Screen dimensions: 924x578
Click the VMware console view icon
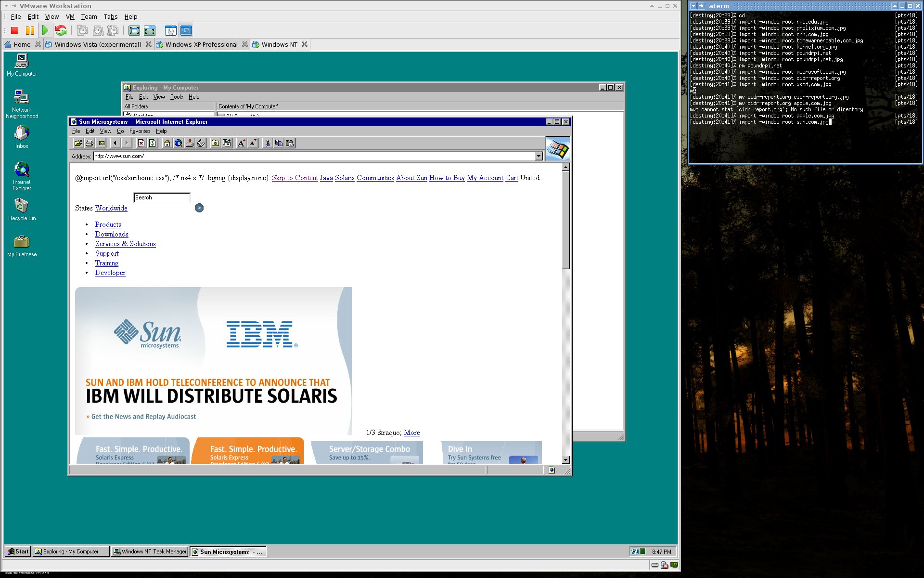(x=186, y=30)
